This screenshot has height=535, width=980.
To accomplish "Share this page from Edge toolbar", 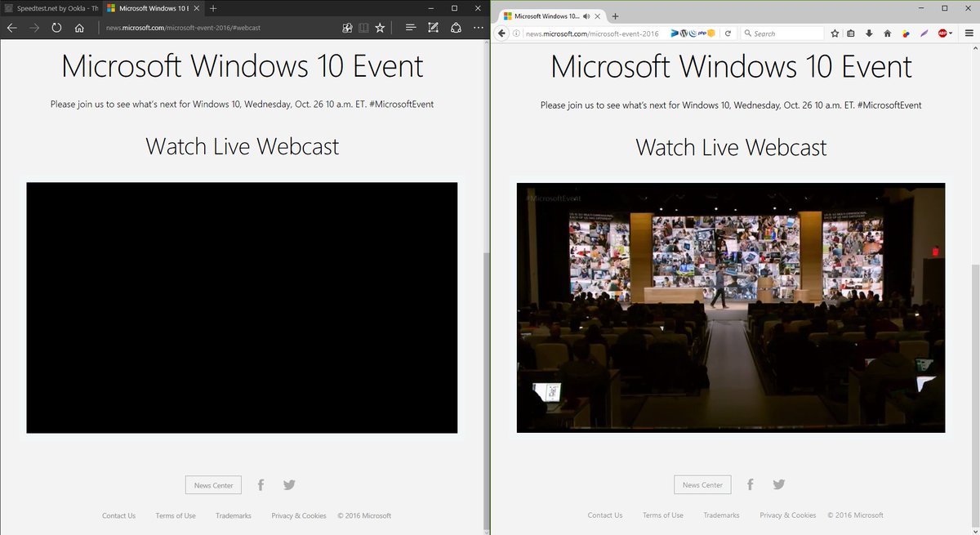I will click(x=456, y=28).
